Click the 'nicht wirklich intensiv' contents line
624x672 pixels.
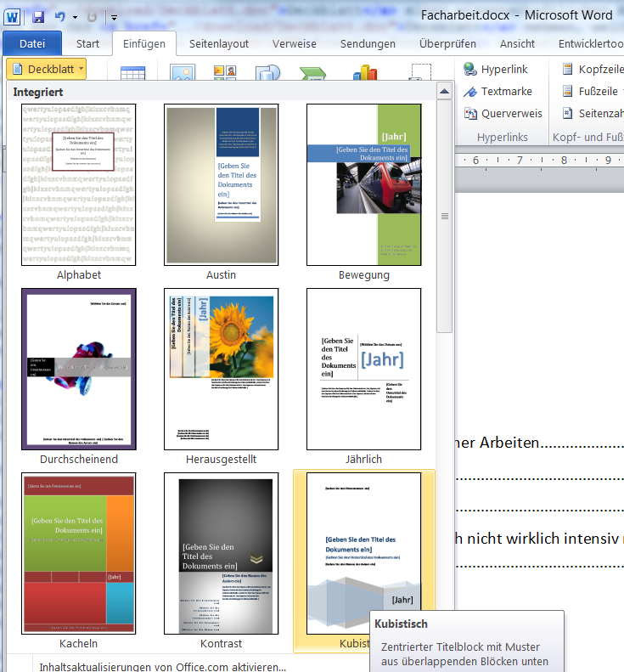click(x=539, y=539)
